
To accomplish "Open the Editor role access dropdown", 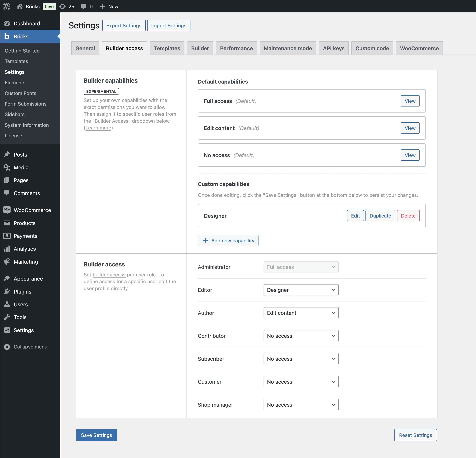I will (x=301, y=290).
